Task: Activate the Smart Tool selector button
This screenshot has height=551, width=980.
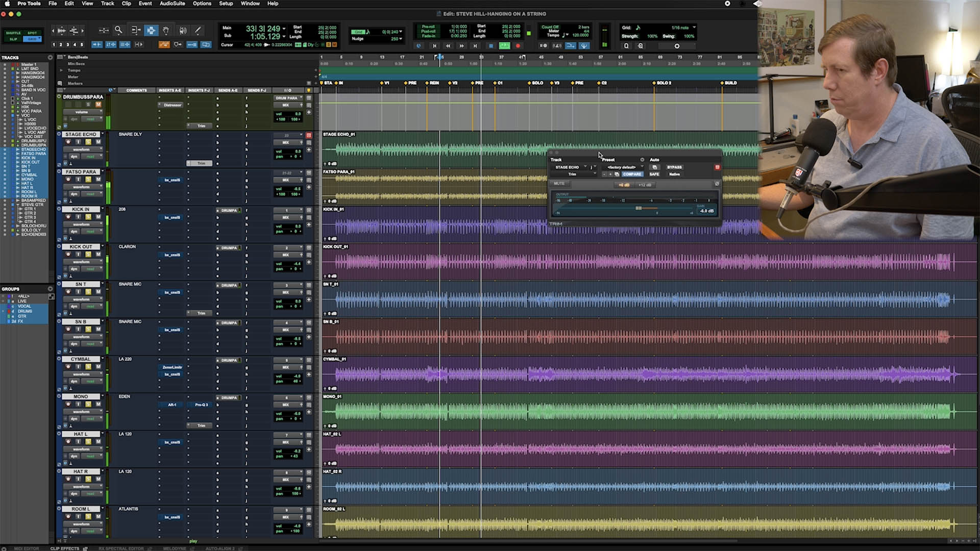Action: [151, 31]
